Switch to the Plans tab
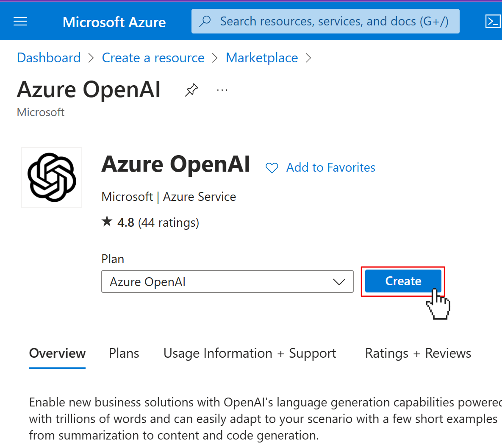The width and height of the screenshot is (502, 448). pyautogui.click(x=124, y=353)
